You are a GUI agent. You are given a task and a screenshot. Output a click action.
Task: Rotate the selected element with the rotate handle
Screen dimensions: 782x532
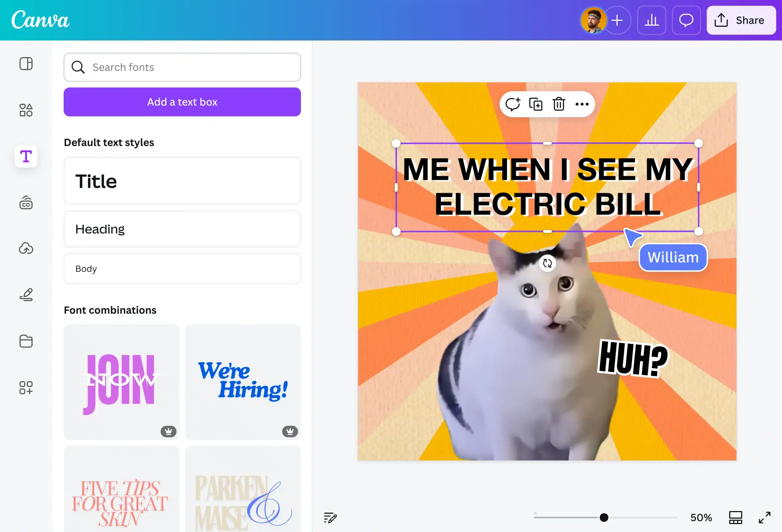point(547,263)
